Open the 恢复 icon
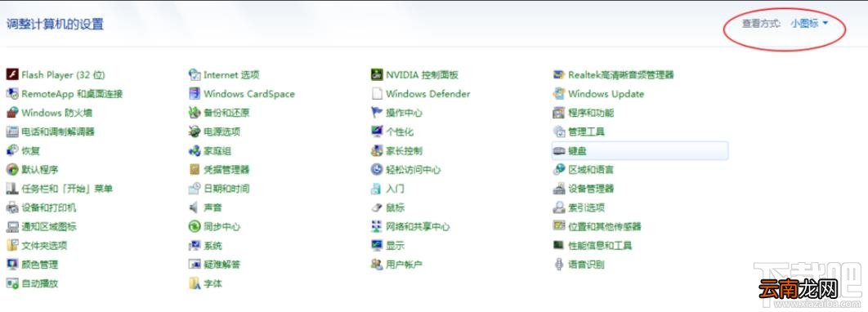868x312 pixels. [x=12, y=150]
